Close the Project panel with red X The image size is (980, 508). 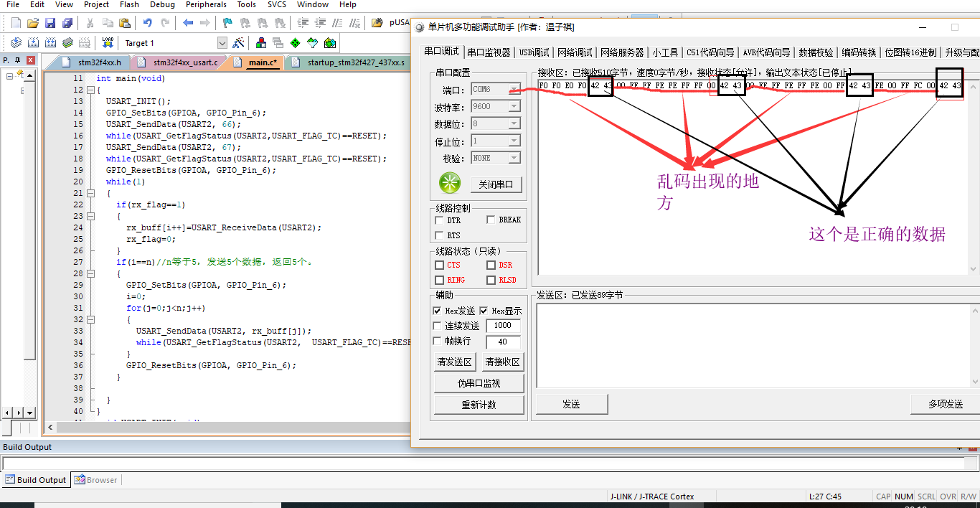pos(29,61)
